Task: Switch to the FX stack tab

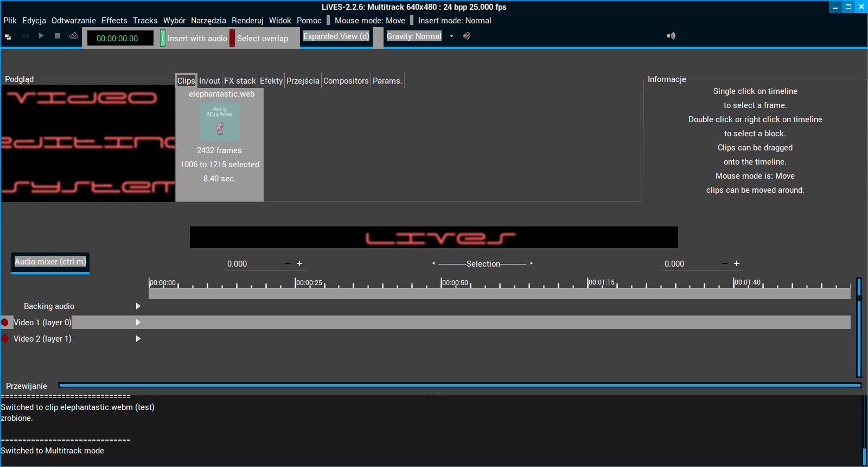Action: pos(240,80)
